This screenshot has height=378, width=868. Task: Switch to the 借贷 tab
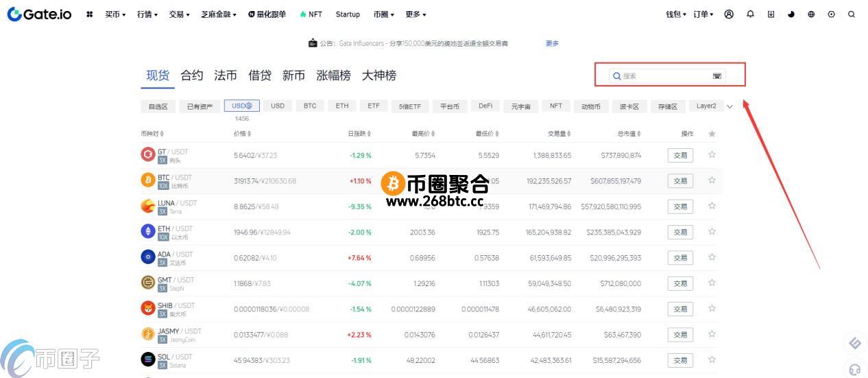coord(260,75)
